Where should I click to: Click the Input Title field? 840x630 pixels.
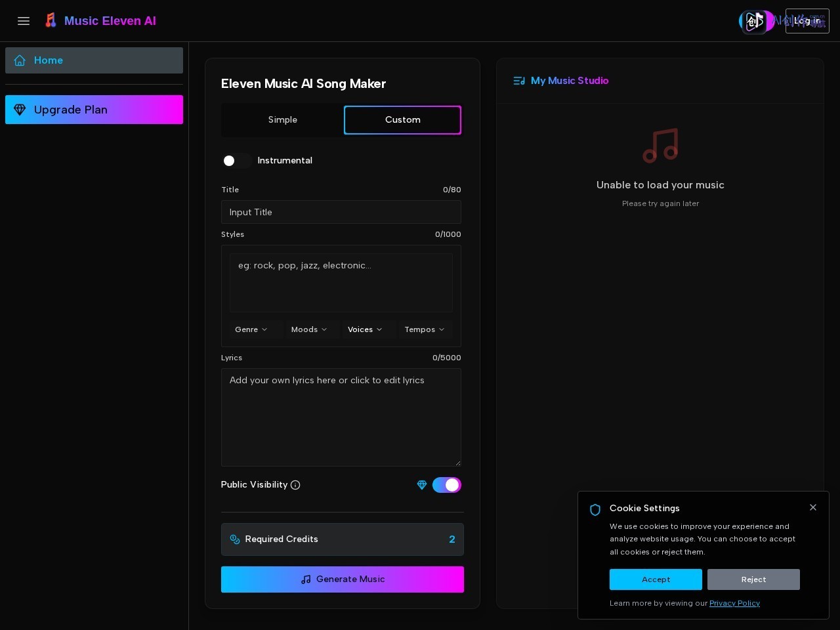click(341, 212)
